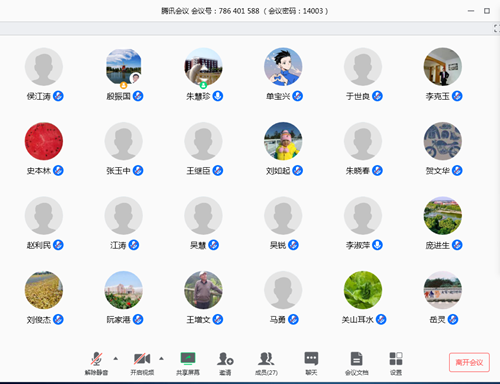Click muted mic icon beside 王增文

(x=218, y=319)
